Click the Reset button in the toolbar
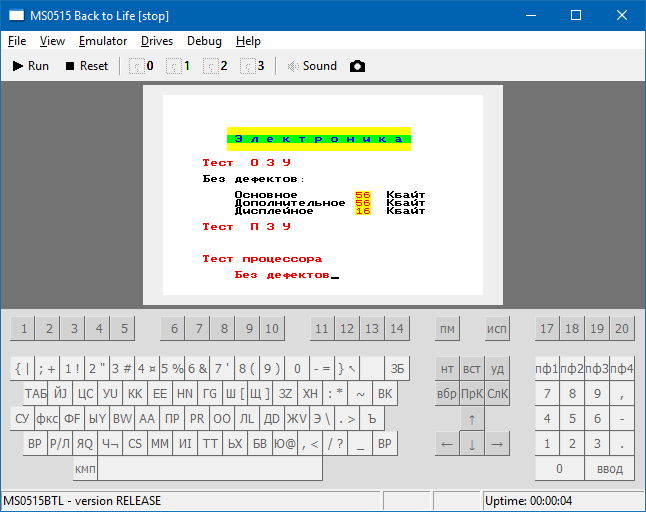Screen dimensions: 646x512 click(87, 66)
